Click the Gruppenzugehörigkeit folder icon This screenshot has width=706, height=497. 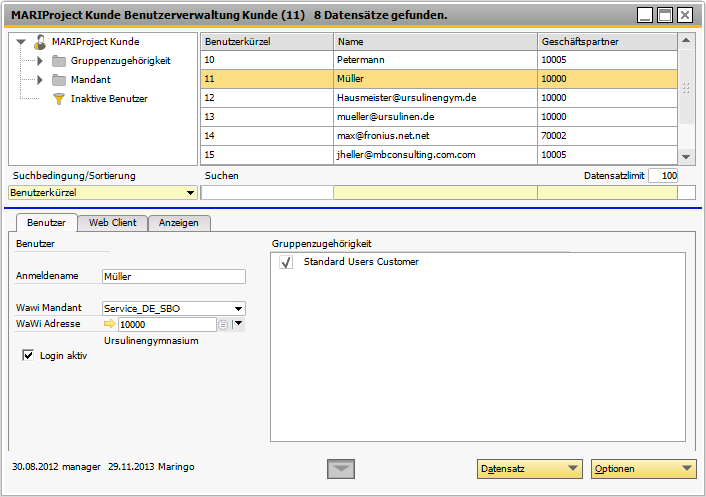59,61
